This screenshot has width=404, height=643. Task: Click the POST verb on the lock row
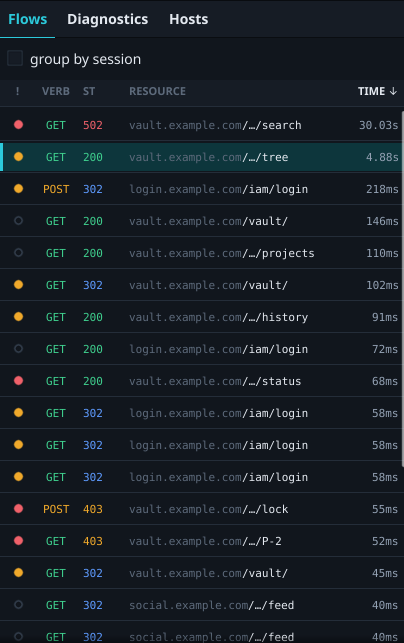[x=56, y=509]
